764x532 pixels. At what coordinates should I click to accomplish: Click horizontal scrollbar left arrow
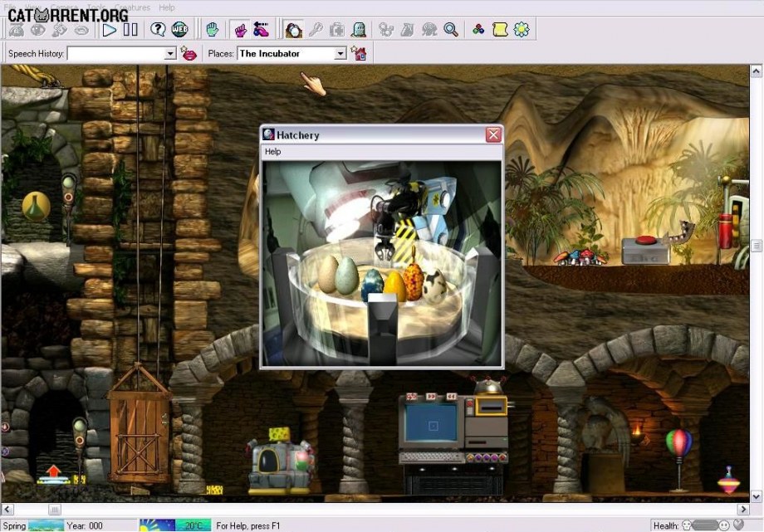click(7, 509)
